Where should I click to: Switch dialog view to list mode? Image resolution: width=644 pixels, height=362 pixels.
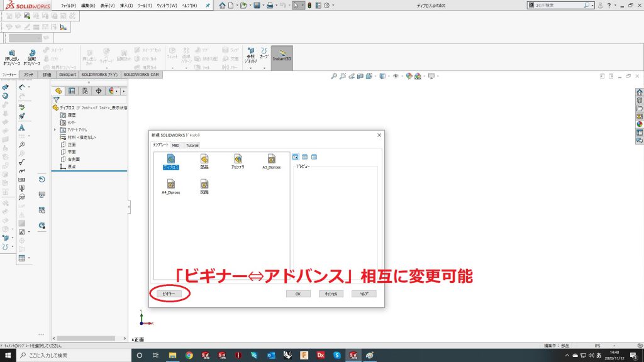tap(305, 157)
